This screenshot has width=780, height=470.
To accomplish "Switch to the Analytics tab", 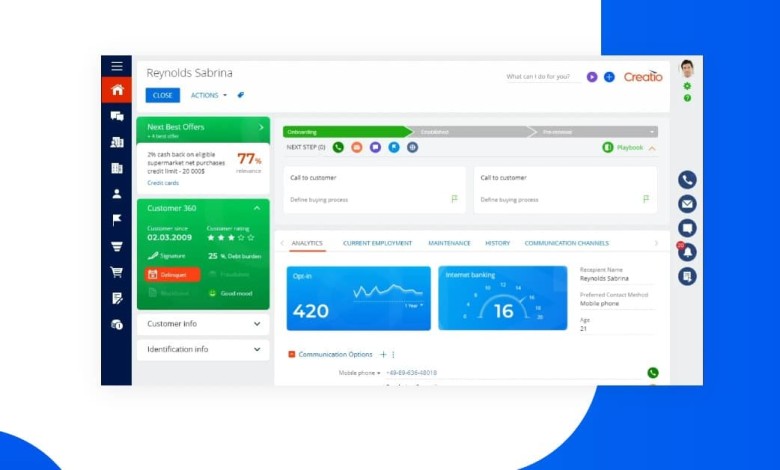I will [x=307, y=243].
